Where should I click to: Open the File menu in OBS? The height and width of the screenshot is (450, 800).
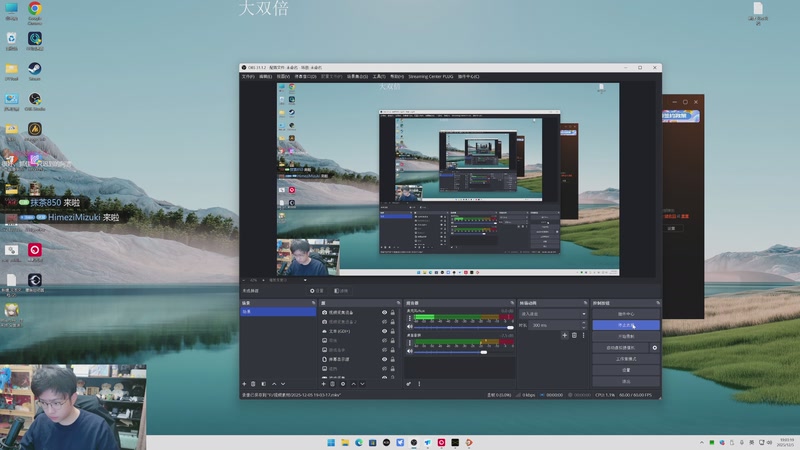coord(247,76)
